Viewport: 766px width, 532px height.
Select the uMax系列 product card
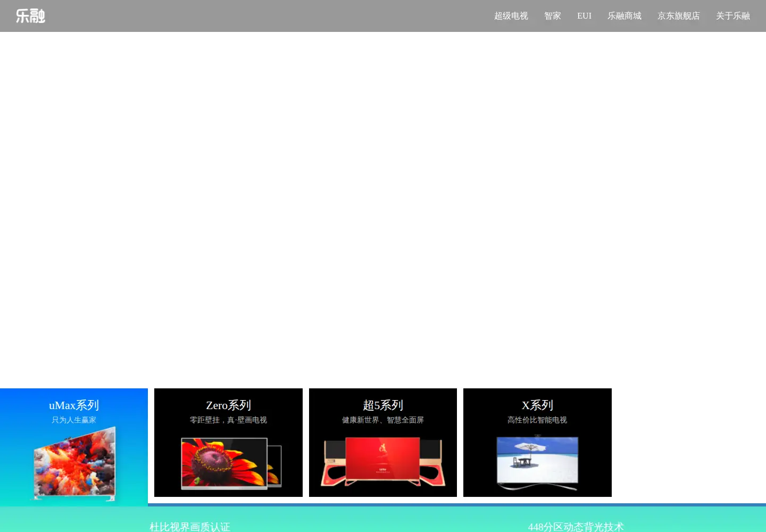[74, 447]
